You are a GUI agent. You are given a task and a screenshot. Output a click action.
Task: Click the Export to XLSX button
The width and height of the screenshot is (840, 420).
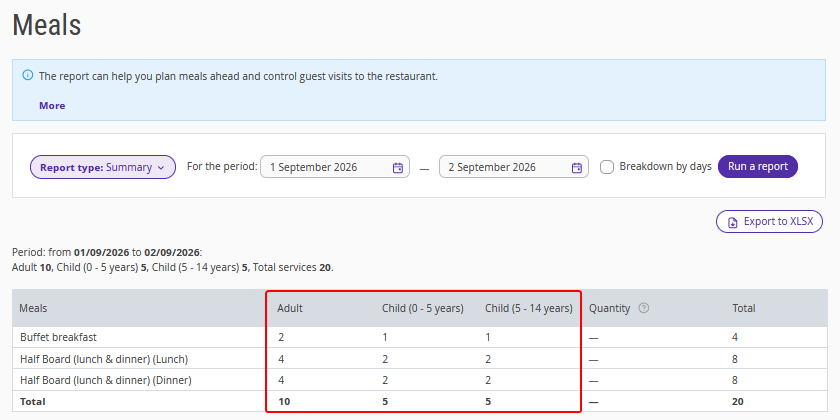[769, 222]
